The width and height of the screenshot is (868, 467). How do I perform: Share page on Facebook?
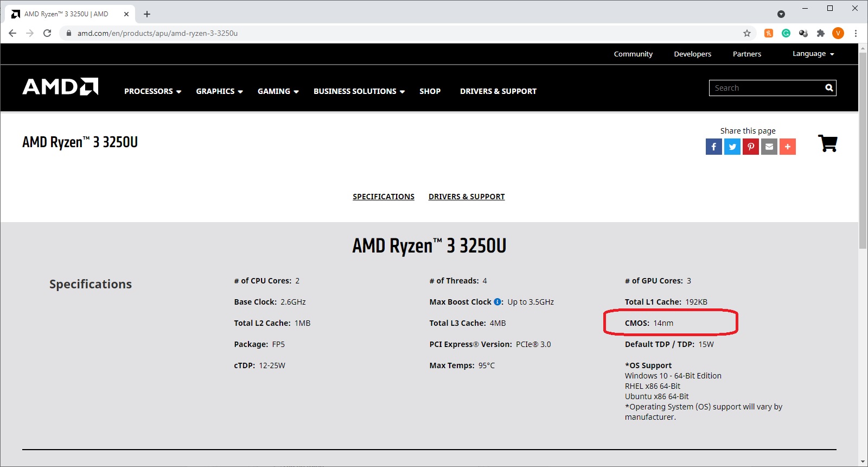pyautogui.click(x=714, y=147)
